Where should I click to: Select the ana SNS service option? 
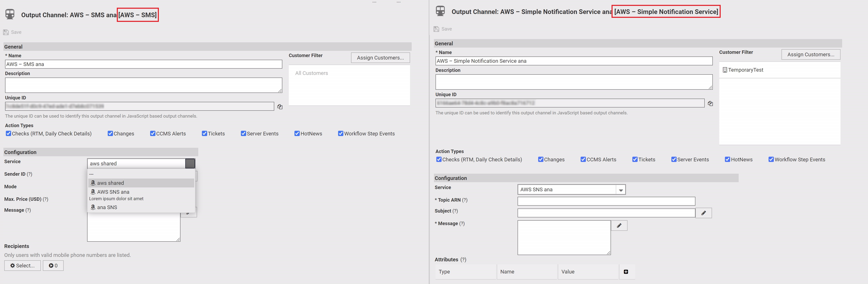(141, 207)
